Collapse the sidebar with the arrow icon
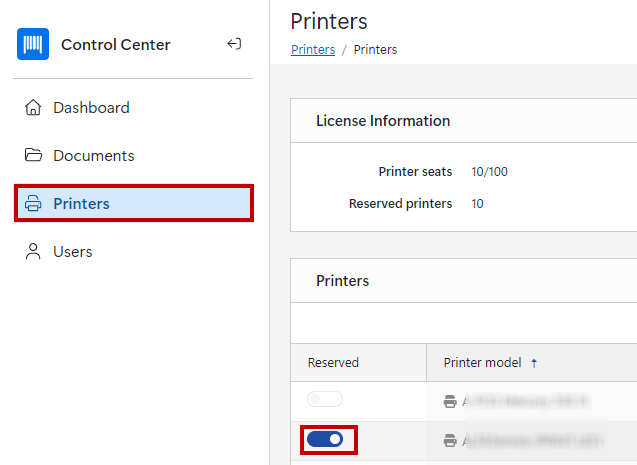The width and height of the screenshot is (637, 465). click(234, 44)
